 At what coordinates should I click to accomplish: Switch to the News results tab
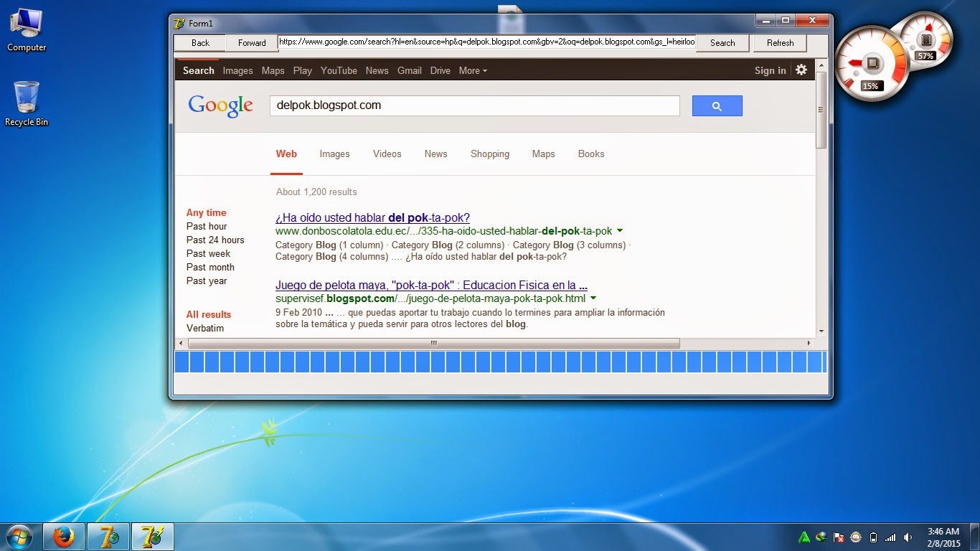[x=435, y=154]
